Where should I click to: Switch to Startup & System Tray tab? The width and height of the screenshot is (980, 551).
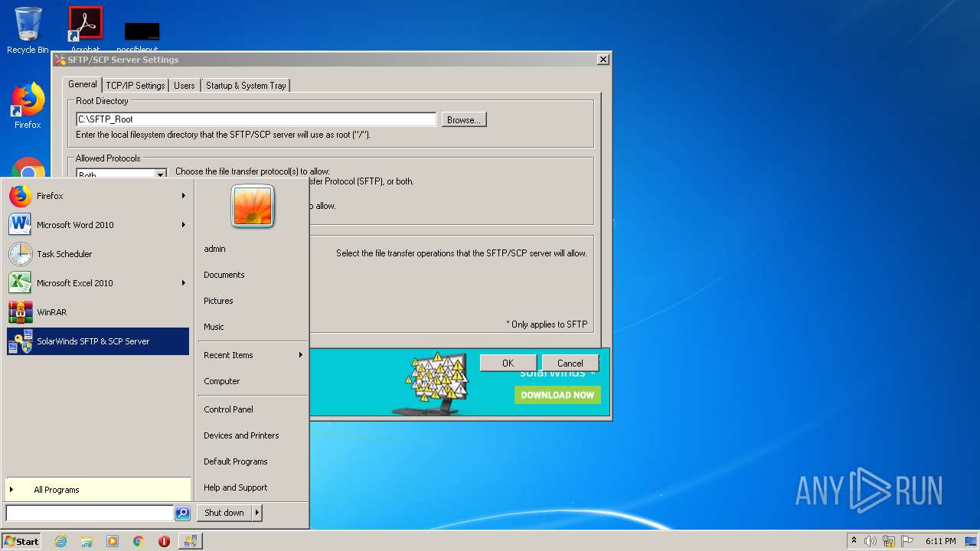246,86
